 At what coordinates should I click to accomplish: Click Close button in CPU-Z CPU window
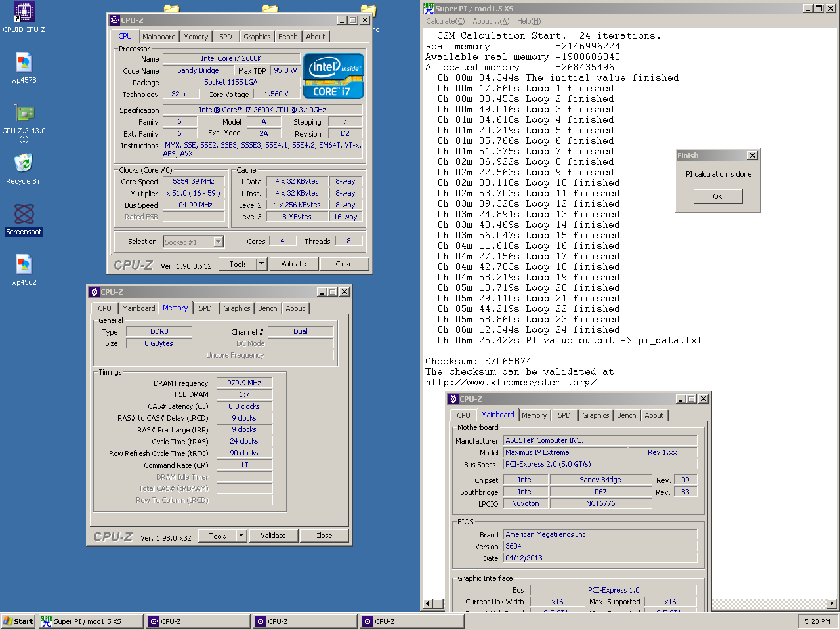[x=344, y=264]
